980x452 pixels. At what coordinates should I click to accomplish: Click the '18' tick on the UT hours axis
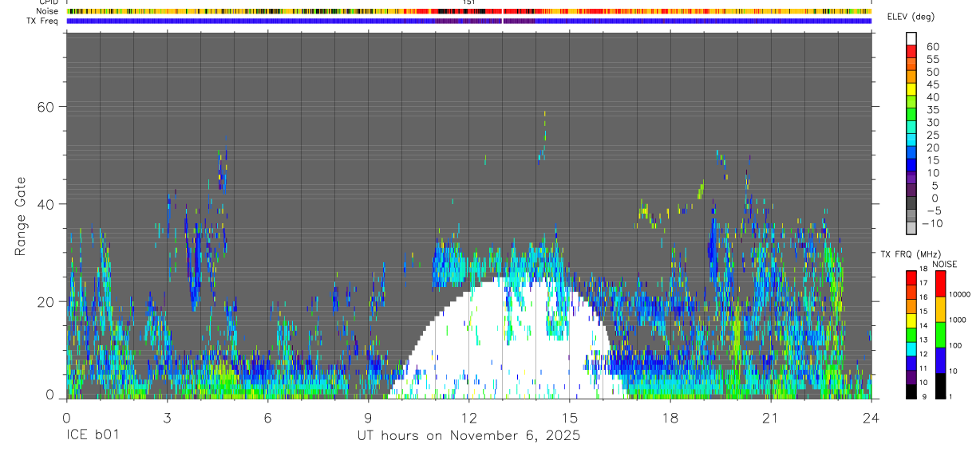(670, 418)
